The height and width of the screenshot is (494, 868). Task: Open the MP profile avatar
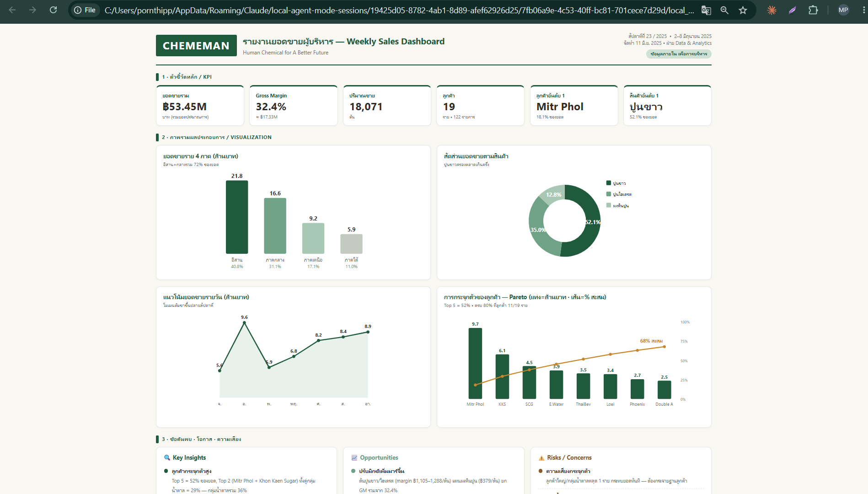tap(843, 10)
